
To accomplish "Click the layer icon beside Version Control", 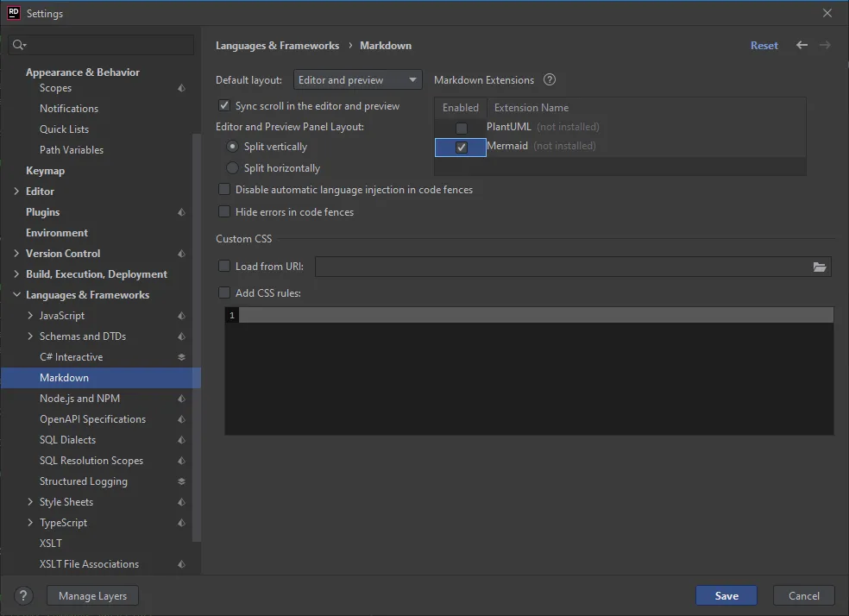I will point(181,254).
